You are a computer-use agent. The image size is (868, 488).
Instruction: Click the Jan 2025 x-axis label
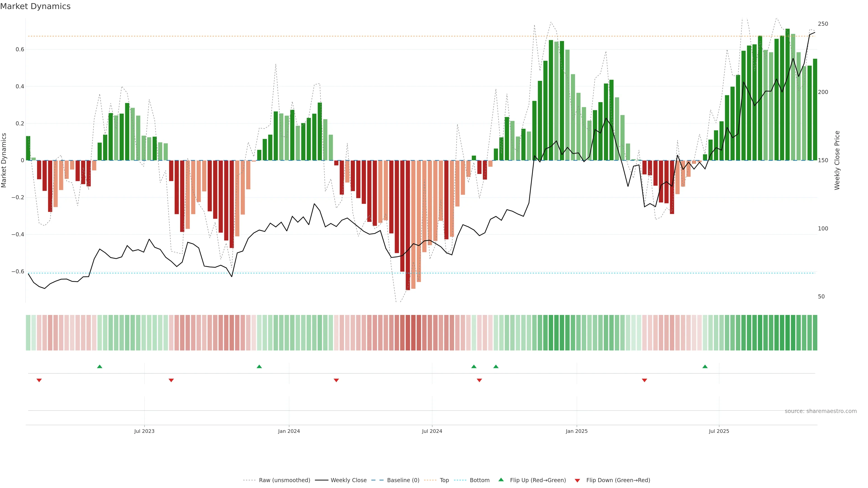click(577, 431)
